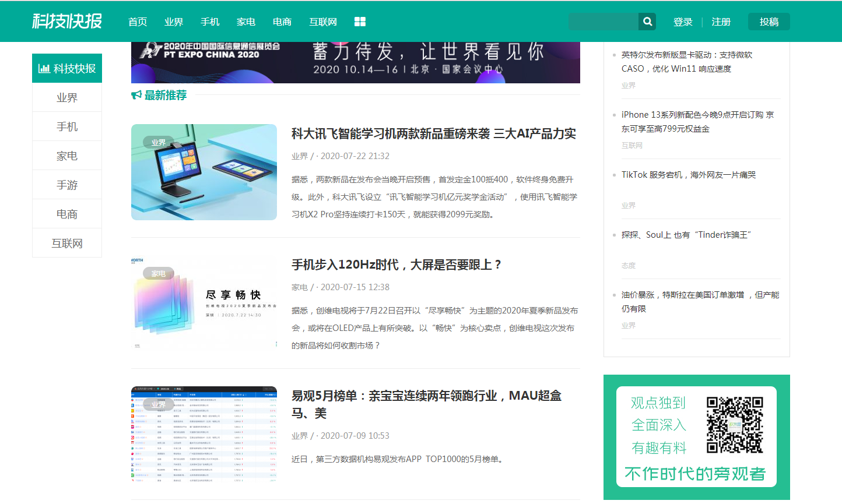Open iPhone 13系列新配色 sidebar headline
This screenshot has height=504, width=842.
click(697, 122)
